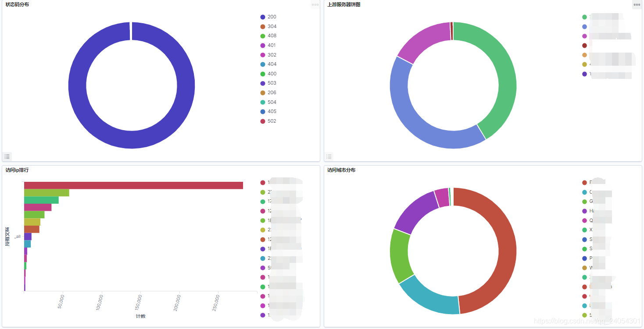Image resolution: width=644 pixels, height=329 pixels.
Task: Select the 504 legend item
Action: pos(268,103)
